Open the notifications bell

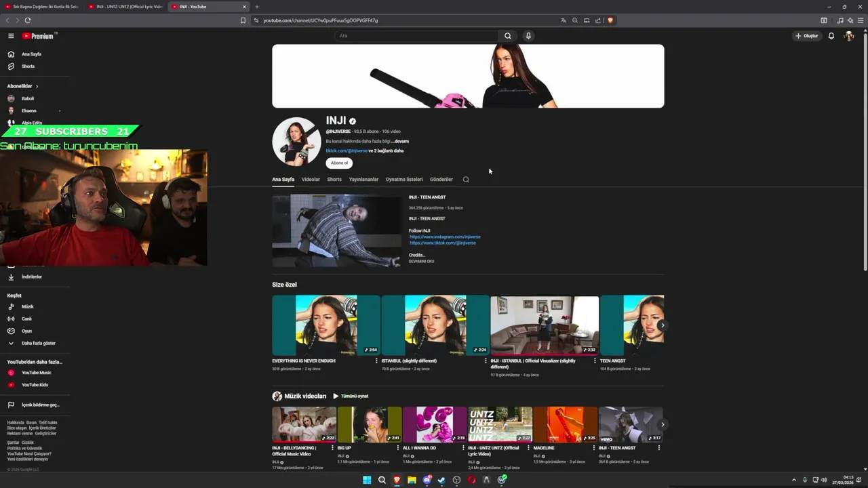831,36
